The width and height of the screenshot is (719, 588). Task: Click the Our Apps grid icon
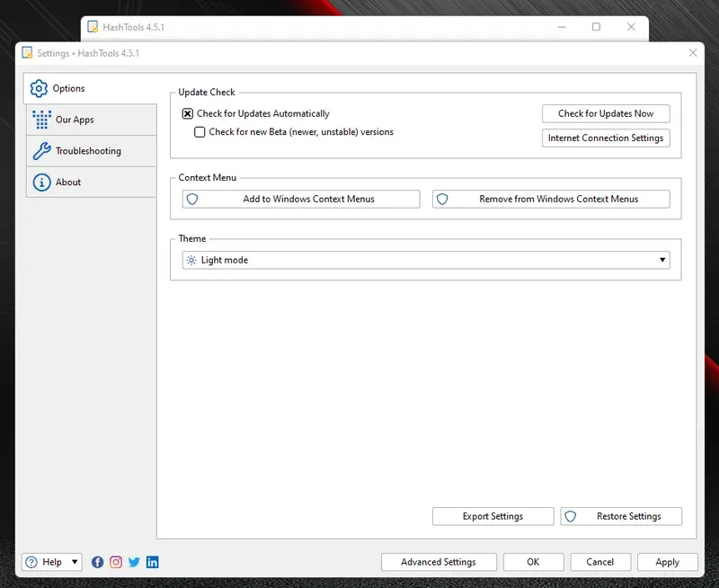(41, 120)
